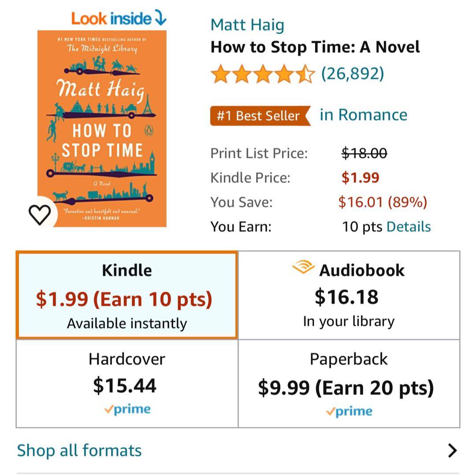This screenshot has height=476, width=476.
Task: Click the Prime logo under Paperback
Action: tap(349, 412)
